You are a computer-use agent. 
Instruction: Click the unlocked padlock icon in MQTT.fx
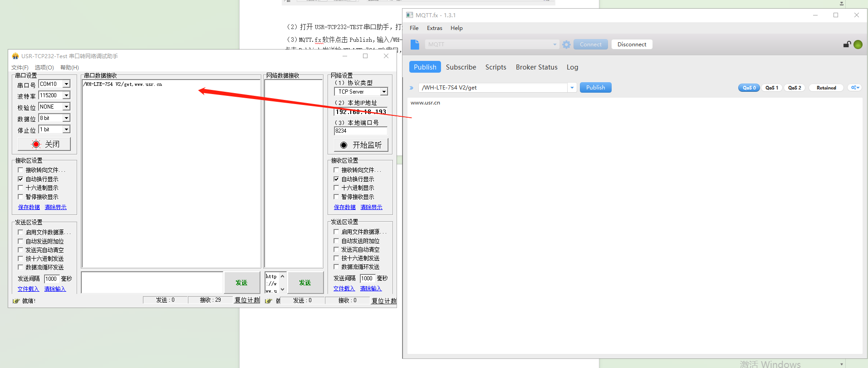pyautogui.click(x=847, y=45)
